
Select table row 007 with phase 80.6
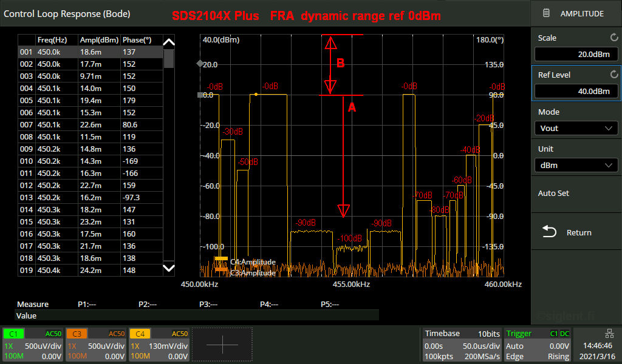(91, 125)
